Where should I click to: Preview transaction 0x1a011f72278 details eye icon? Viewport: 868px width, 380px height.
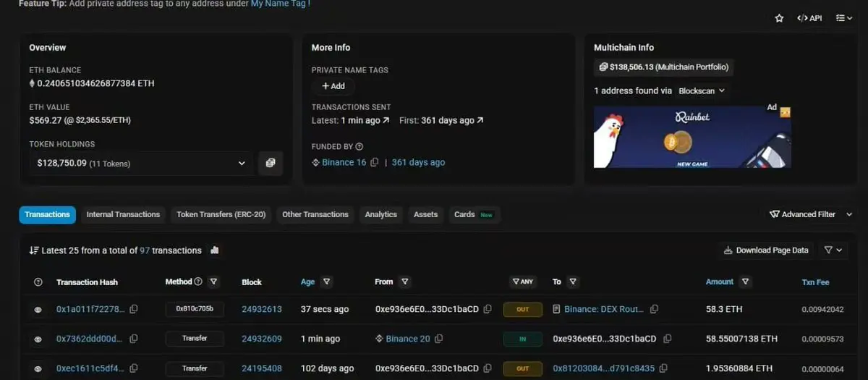click(38, 310)
